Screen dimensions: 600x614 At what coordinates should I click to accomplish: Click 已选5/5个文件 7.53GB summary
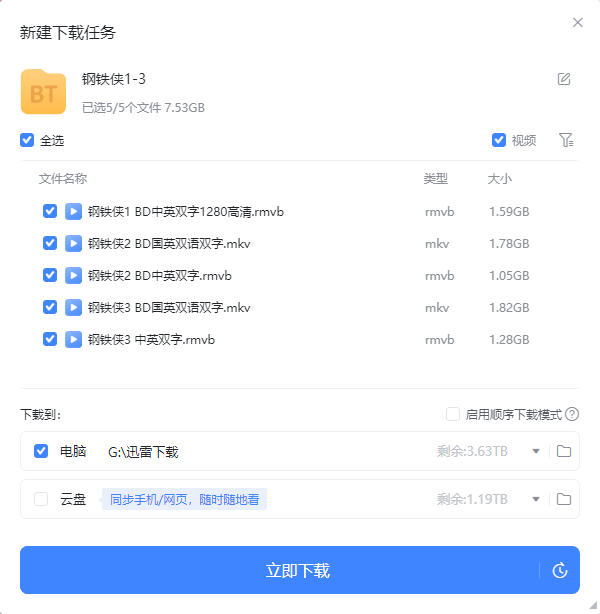(x=143, y=107)
